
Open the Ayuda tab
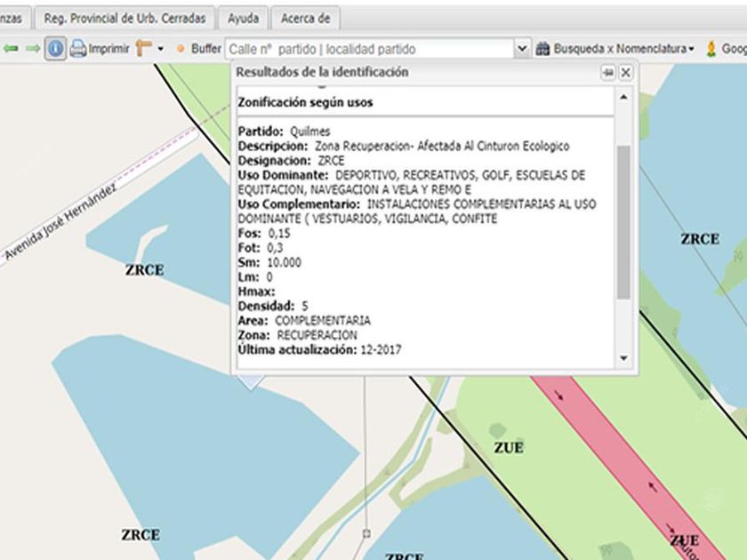tap(243, 18)
